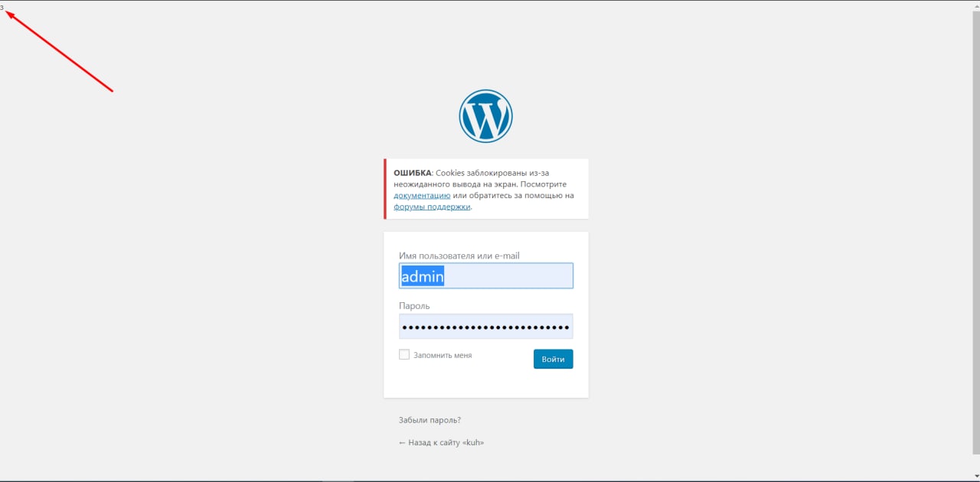Focus the username field containing admin
Image resolution: width=980 pixels, height=482 pixels.
pos(485,275)
